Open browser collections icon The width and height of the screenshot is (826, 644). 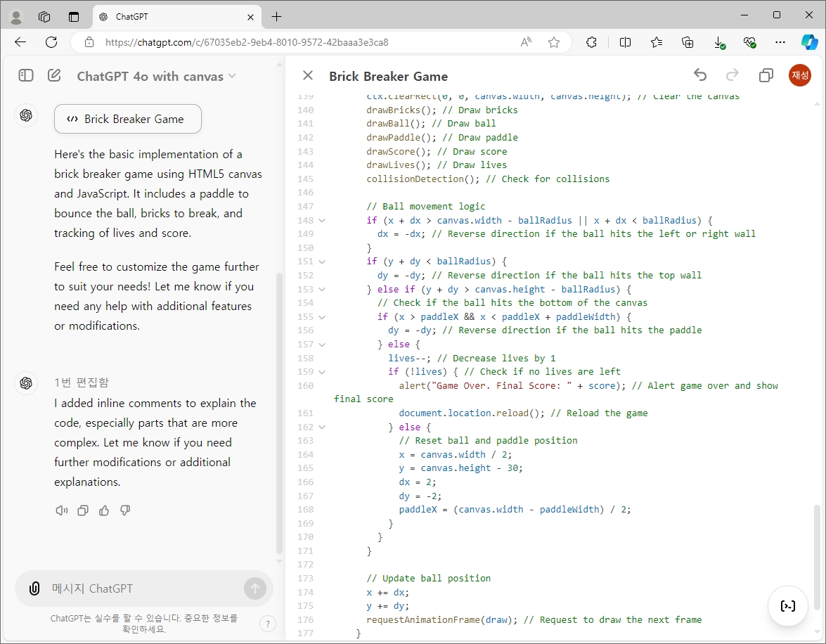(x=688, y=42)
